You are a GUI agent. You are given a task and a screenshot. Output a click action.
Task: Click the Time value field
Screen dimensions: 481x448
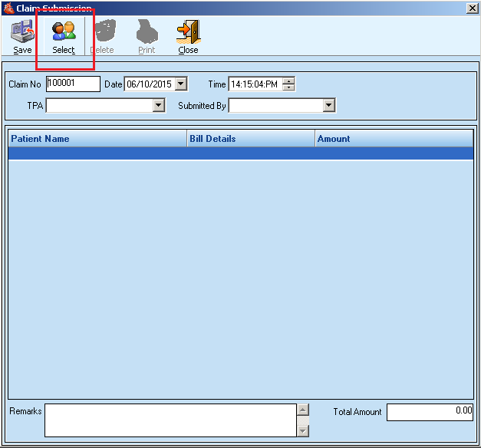(255, 84)
